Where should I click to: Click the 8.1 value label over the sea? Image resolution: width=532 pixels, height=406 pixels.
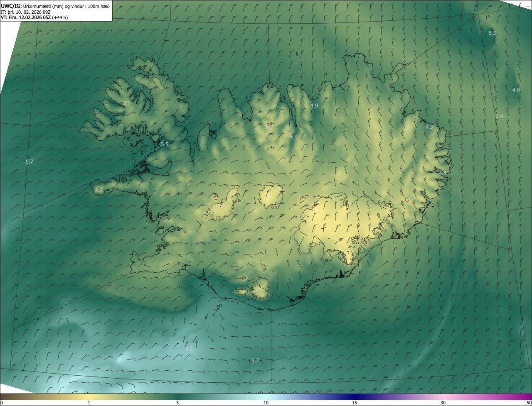[189, 349]
